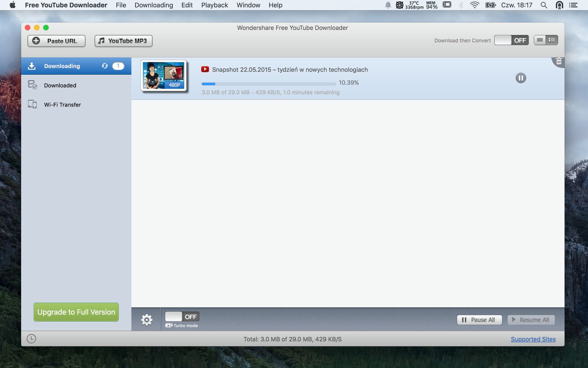
Task: Open Notification Center list icon
Action: point(573,5)
